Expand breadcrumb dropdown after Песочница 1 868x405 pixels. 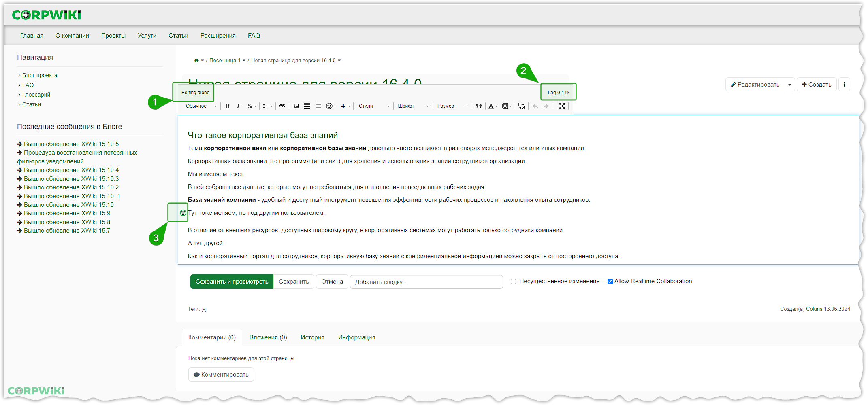[244, 61]
